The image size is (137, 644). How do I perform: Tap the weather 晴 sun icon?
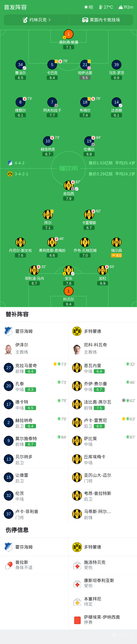tap(86, 7)
